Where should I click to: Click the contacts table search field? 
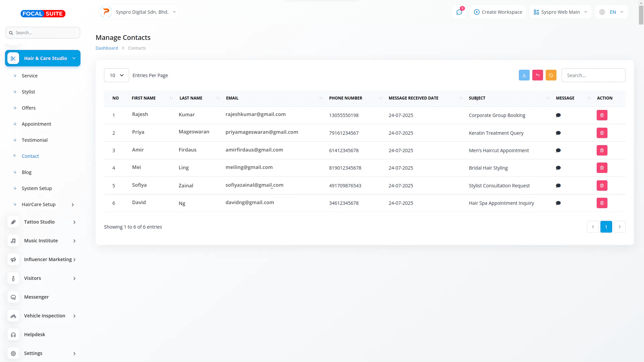click(x=593, y=75)
